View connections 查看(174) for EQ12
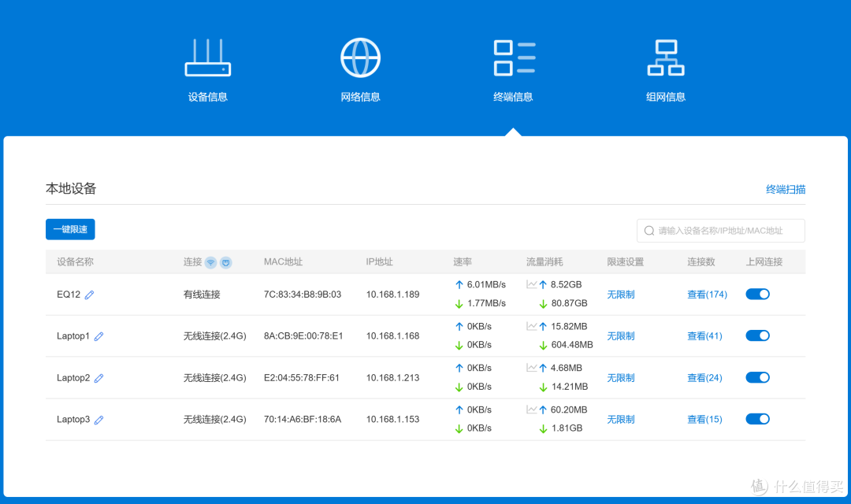 (707, 295)
